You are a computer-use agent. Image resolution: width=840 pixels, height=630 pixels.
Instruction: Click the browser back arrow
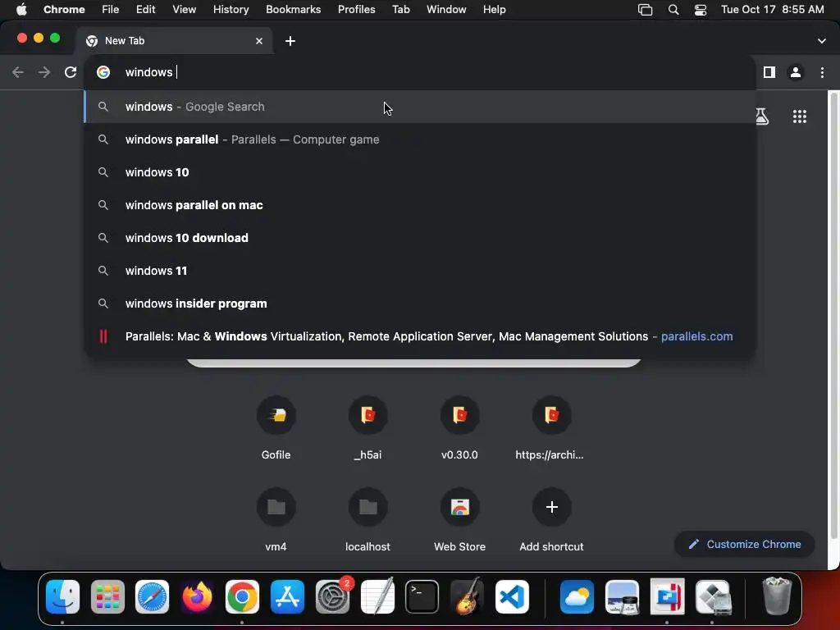18,72
